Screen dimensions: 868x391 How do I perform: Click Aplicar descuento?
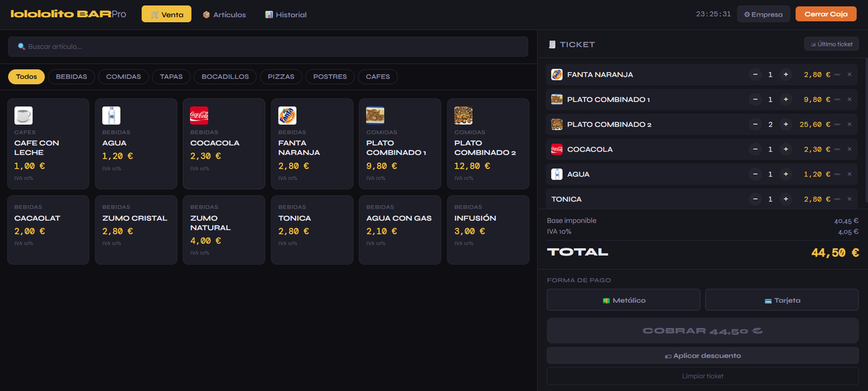pos(703,356)
